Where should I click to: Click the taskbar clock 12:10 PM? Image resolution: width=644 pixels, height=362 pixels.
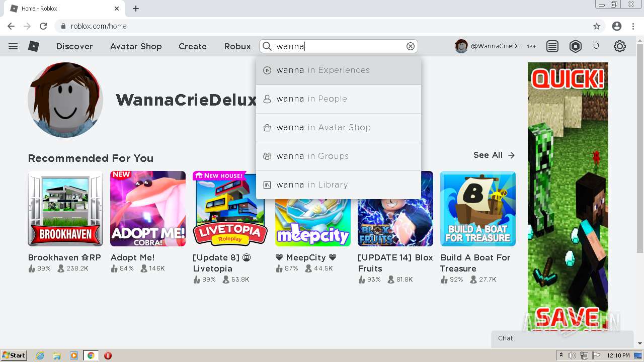(x=618, y=355)
